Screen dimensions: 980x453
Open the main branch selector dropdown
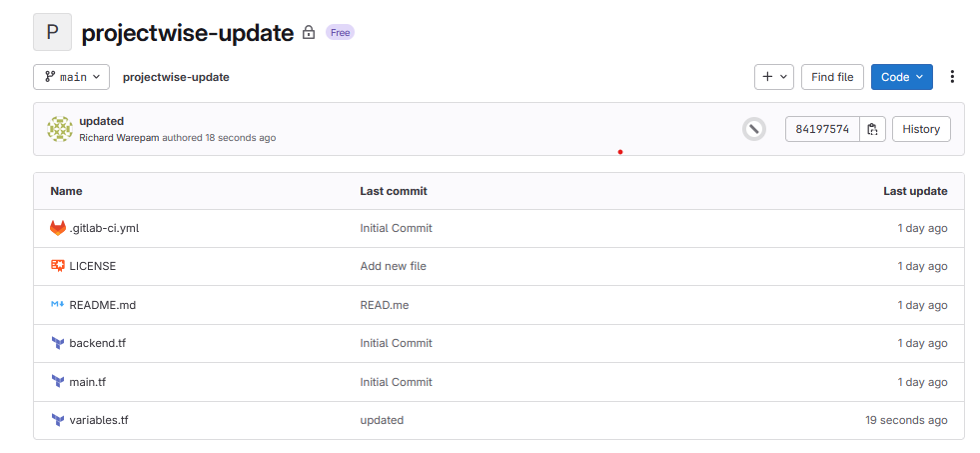[x=71, y=77]
